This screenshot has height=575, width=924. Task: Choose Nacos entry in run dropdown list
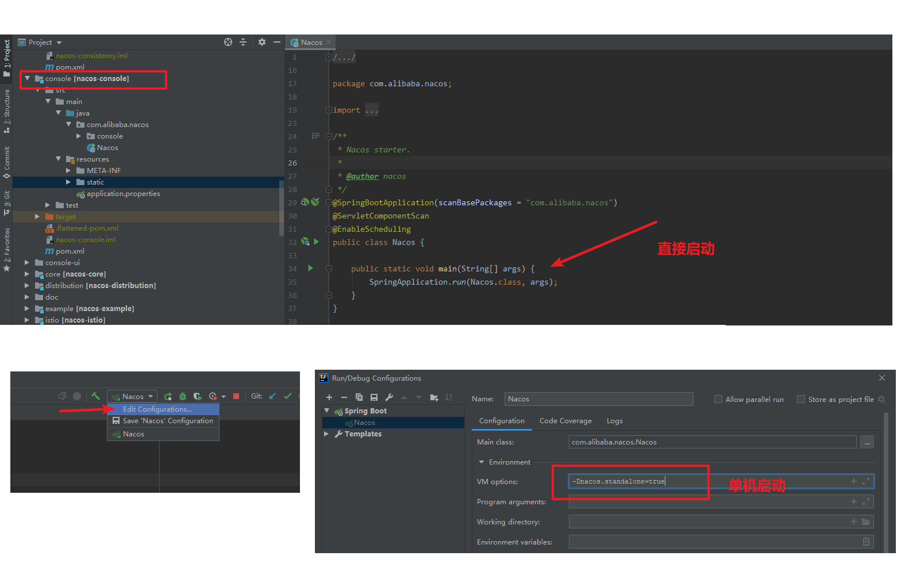point(163,434)
